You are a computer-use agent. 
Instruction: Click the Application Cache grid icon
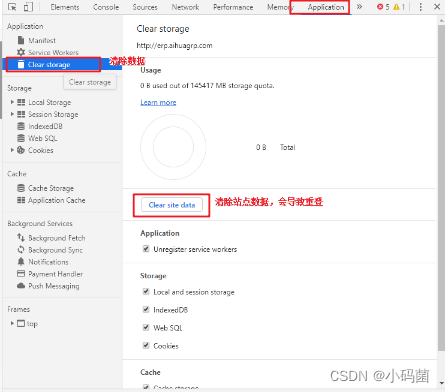click(21, 200)
